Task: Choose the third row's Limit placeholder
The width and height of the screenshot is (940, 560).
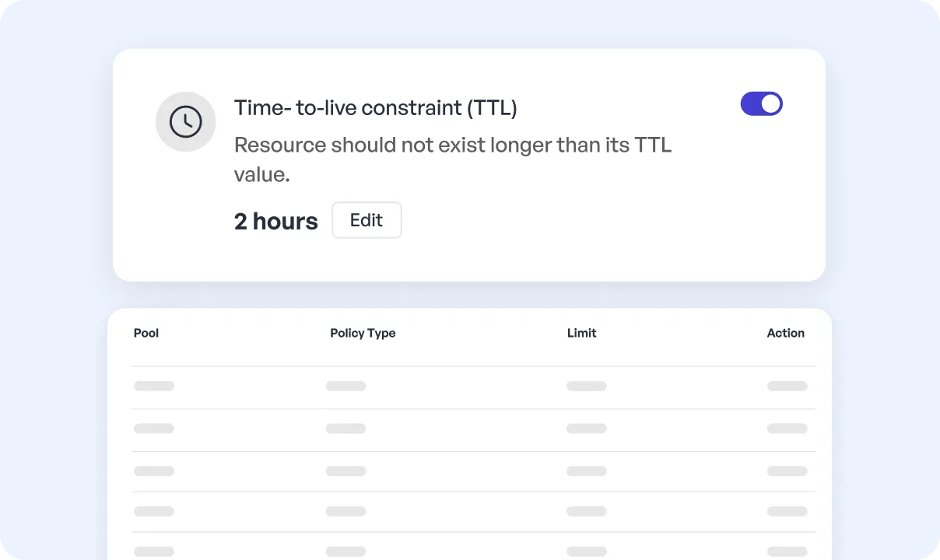Action: tap(586, 471)
